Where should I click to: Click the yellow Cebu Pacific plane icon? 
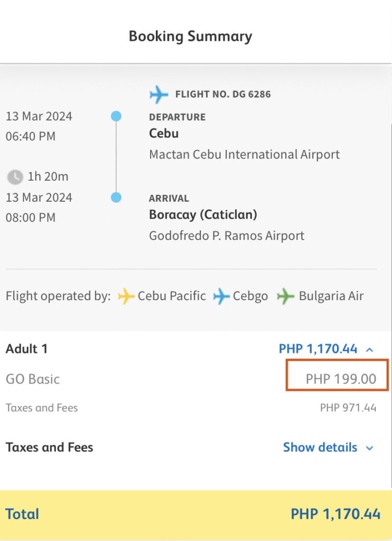point(126,296)
